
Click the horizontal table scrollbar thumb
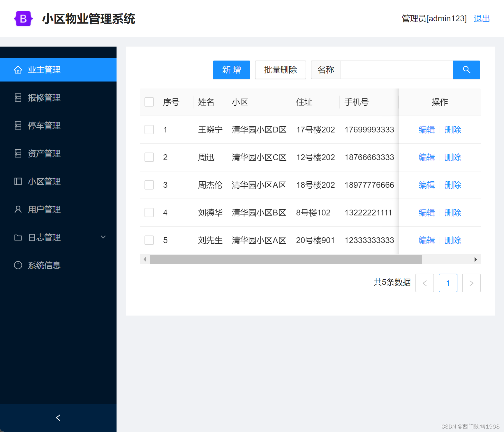[x=286, y=259]
